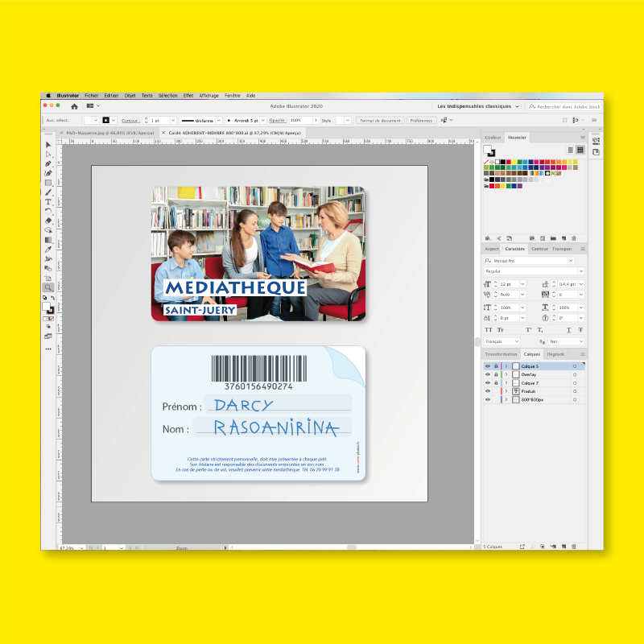Toggle visibility of the Produit layer
This screenshot has height=644, width=644.
tap(487, 391)
